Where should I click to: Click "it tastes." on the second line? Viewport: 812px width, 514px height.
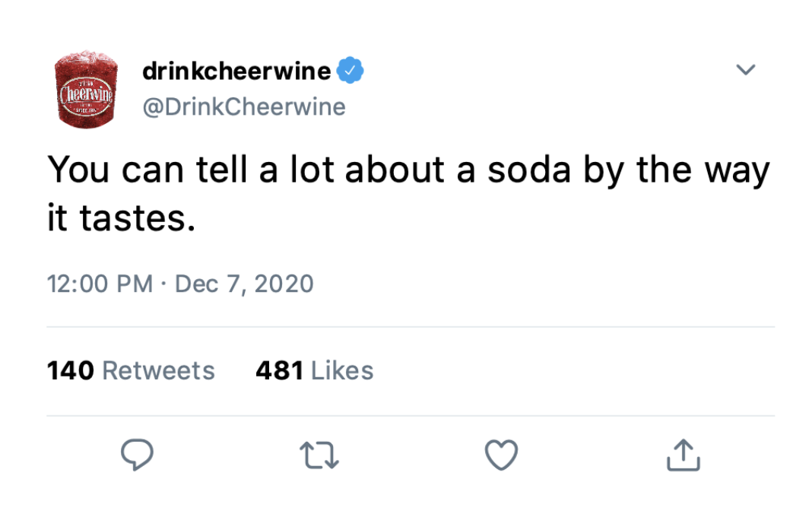coord(122,219)
